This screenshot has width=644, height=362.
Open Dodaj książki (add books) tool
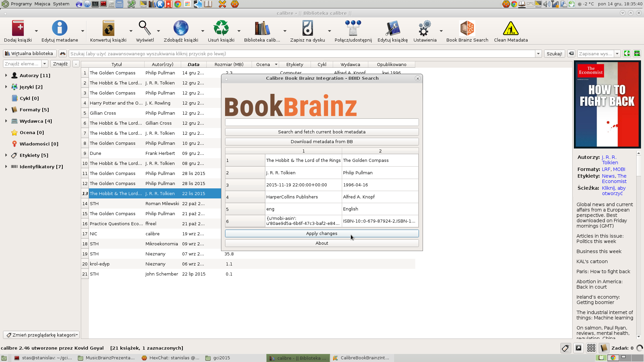pos(18,28)
